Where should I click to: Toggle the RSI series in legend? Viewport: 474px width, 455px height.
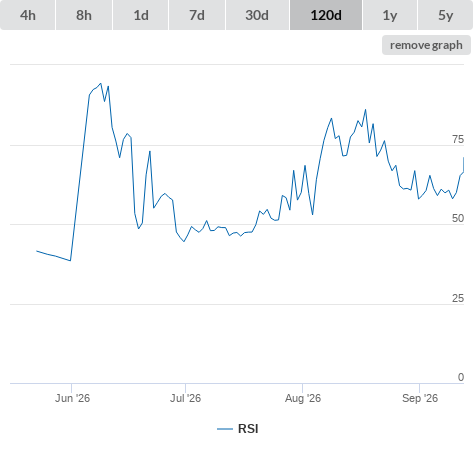248,429
